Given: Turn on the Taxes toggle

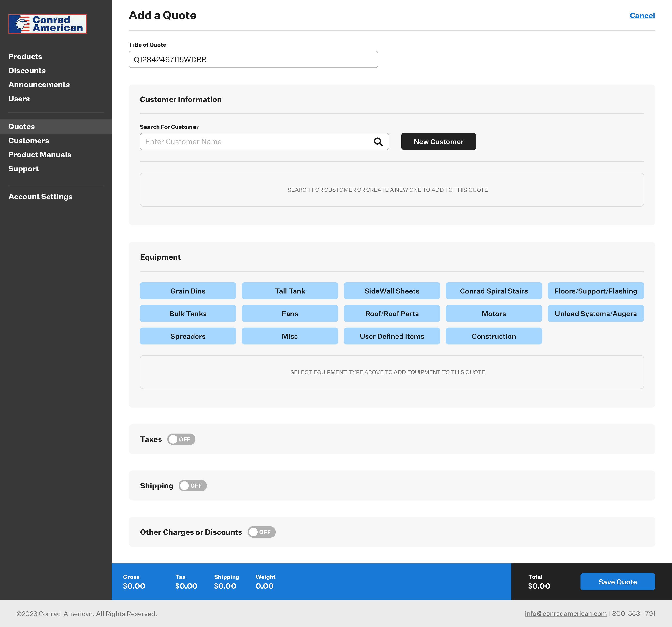Looking at the screenshot, I should click(x=181, y=439).
